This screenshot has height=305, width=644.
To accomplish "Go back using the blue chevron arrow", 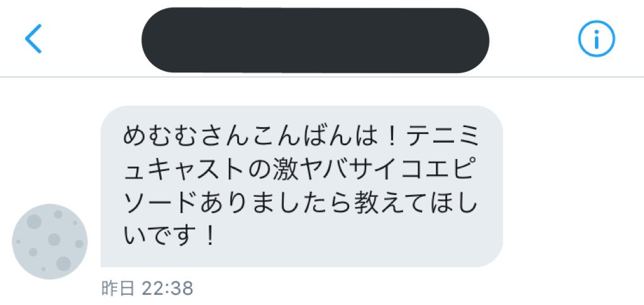I will [33, 38].
